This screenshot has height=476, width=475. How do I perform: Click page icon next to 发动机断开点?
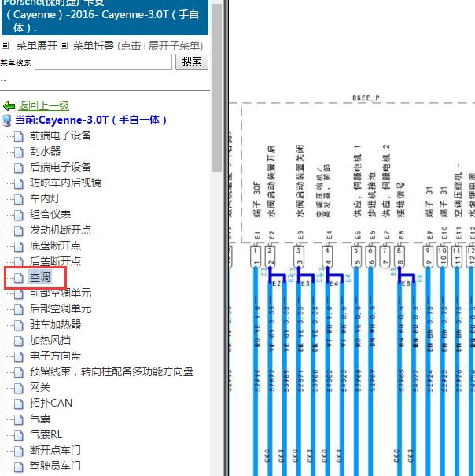(x=19, y=231)
